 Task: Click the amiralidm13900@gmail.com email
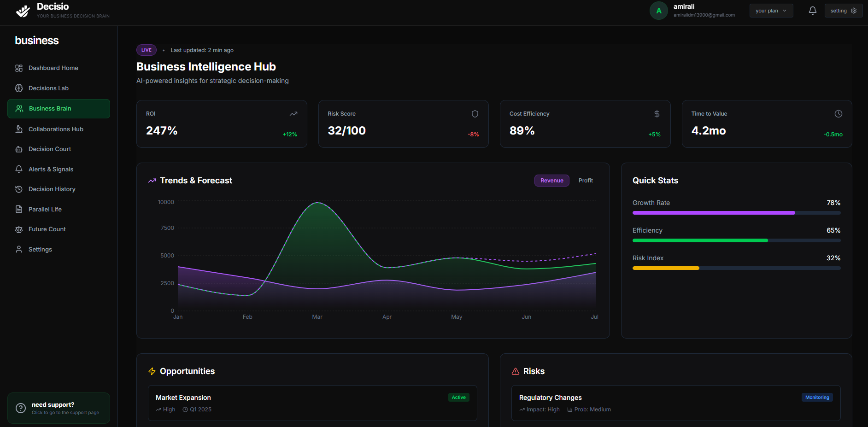click(704, 15)
